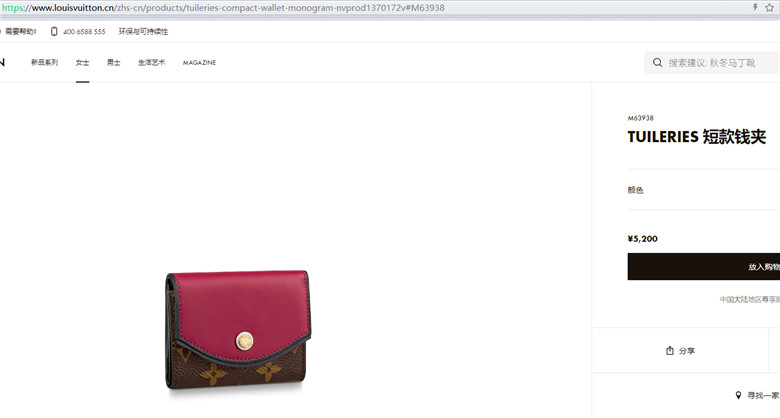Open the 生活艺术 menu
The width and height of the screenshot is (780, 418).
tap(151, 62)
